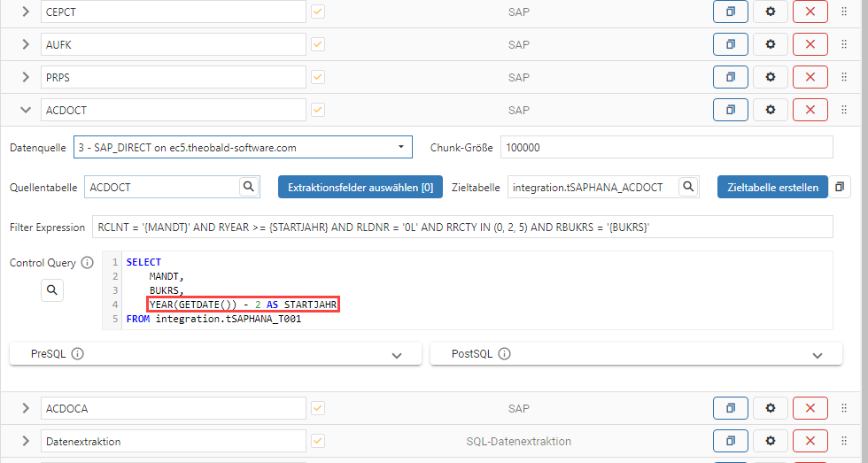Viewport: 868px width, 463px height.
Task: Click the search icon in Quellentabelle field
Action: tap(249, 187)
